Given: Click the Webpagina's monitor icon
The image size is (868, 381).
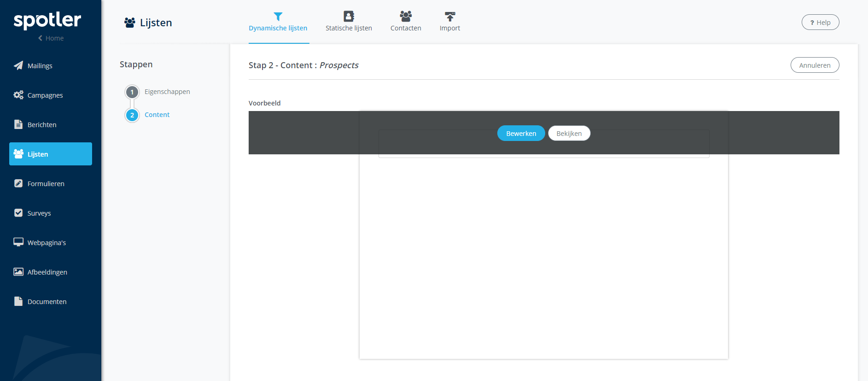Looking at the screenshot, I should coord(18,242).
